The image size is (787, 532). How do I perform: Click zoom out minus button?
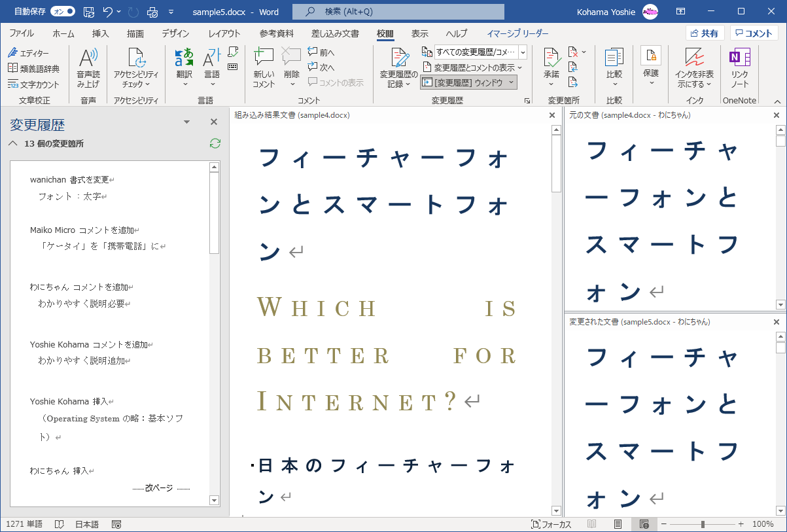[663, 524]
